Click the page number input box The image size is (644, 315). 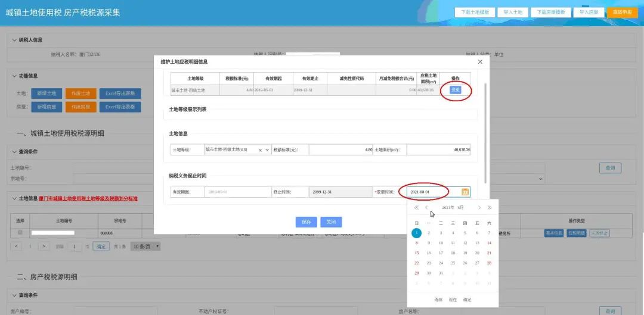point(75,247)
